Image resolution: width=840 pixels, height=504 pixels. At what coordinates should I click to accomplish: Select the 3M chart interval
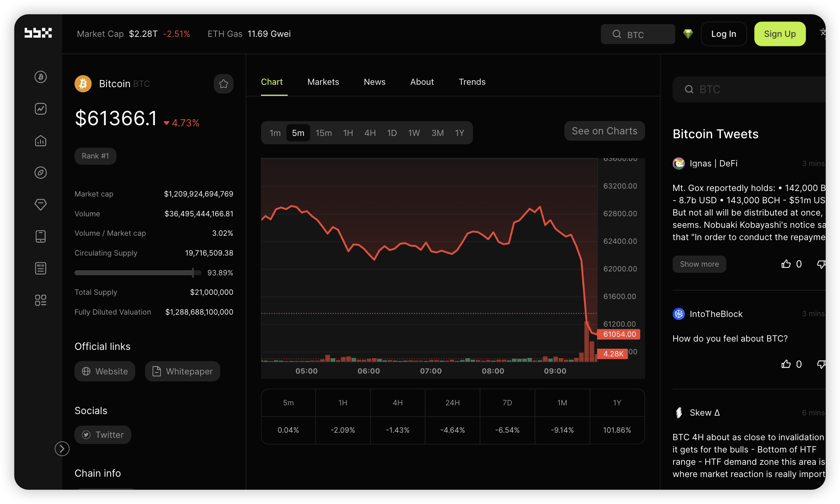tap(437, 133)
